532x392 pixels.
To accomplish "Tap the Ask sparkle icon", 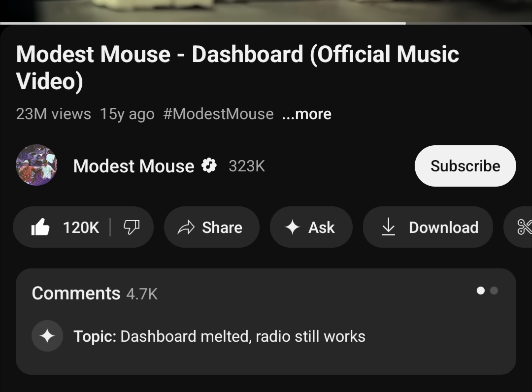I will pyautogui.click(x=293, y=228).
